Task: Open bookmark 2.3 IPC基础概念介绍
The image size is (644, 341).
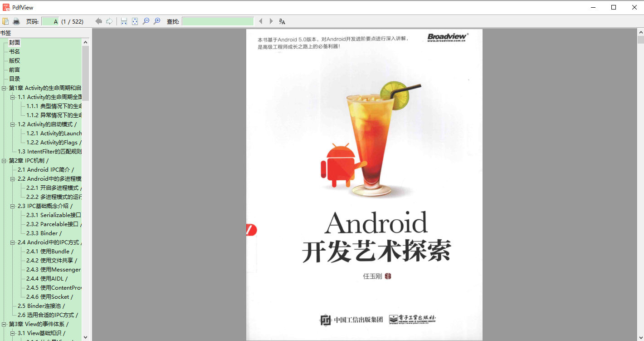Action: pos(45,206)
